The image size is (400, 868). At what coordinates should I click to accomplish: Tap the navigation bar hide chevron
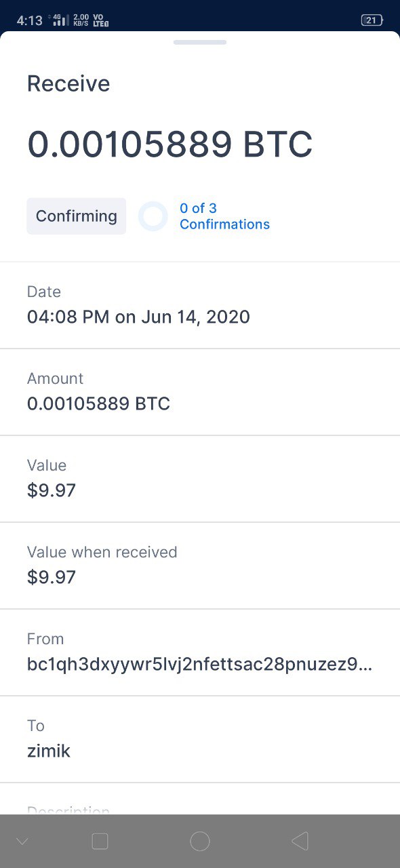22,842
